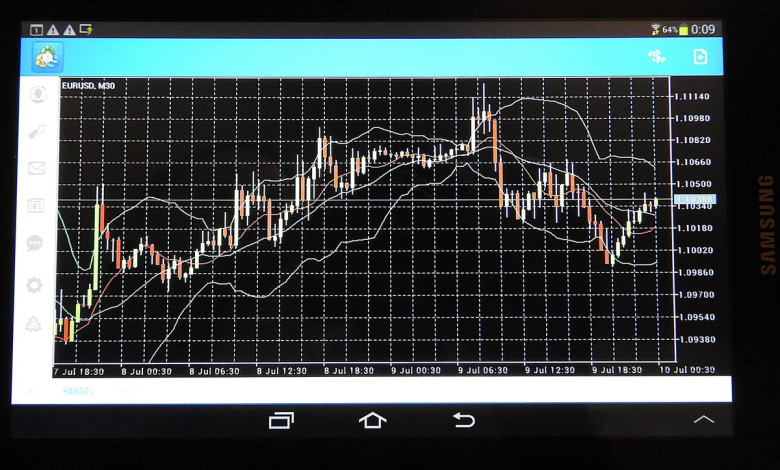Tap the MetaTrader app logo icon

[46, 57]
